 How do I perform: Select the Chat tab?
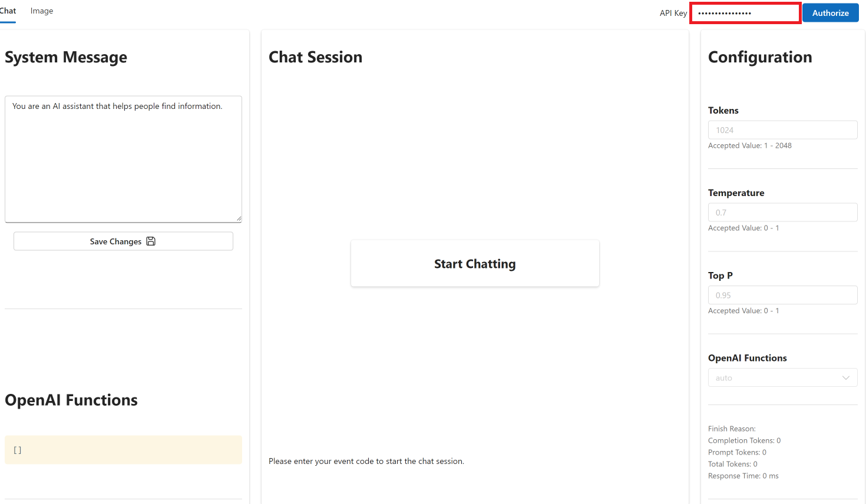click(x=8, y=11)
